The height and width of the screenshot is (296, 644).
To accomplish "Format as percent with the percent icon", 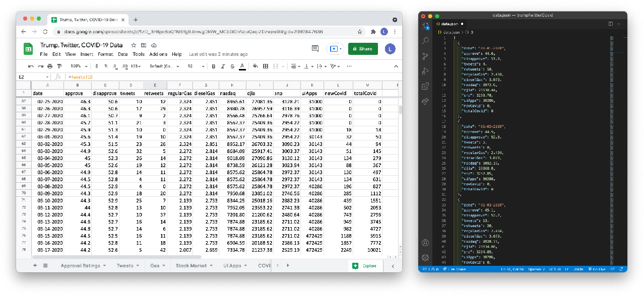I will pyautogui.click(x=106, y=66).
